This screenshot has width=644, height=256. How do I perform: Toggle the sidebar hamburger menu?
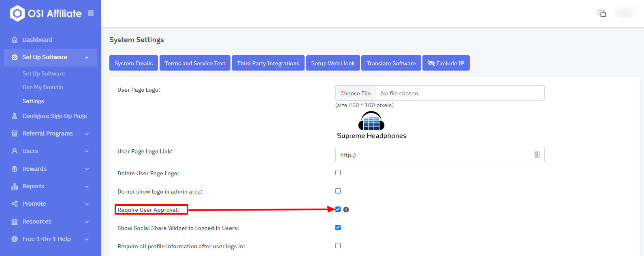coord(91,13)
